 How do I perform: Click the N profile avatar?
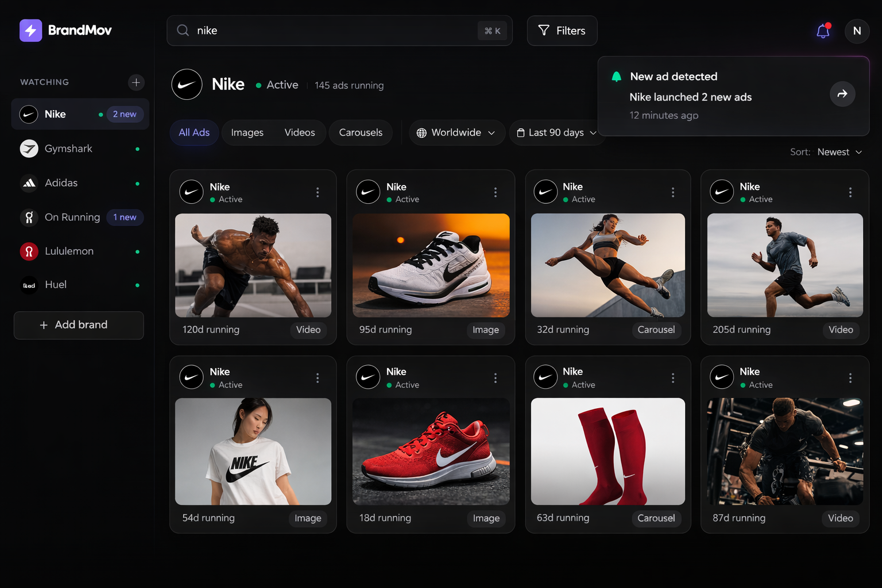point(857,31)
